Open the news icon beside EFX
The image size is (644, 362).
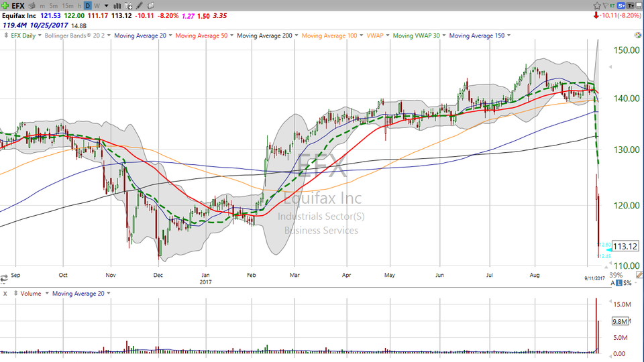point(32,6)
